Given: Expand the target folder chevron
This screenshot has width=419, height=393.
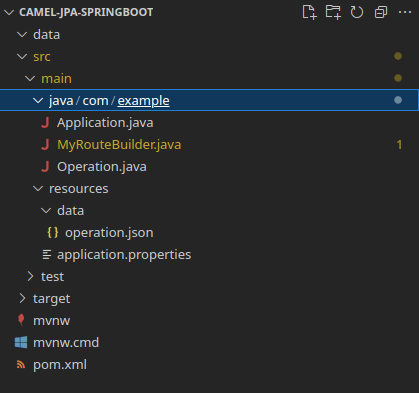Looking at the screenshot, I should [x=22, y=298].
